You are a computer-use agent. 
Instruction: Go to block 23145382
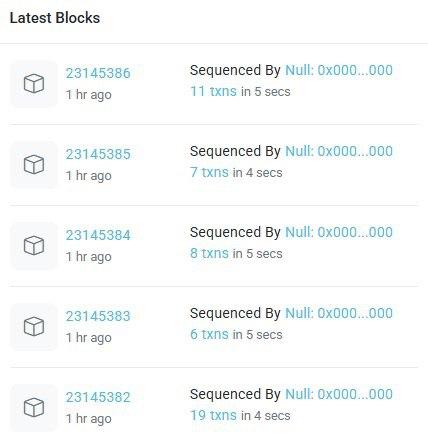tap(98, 397)
